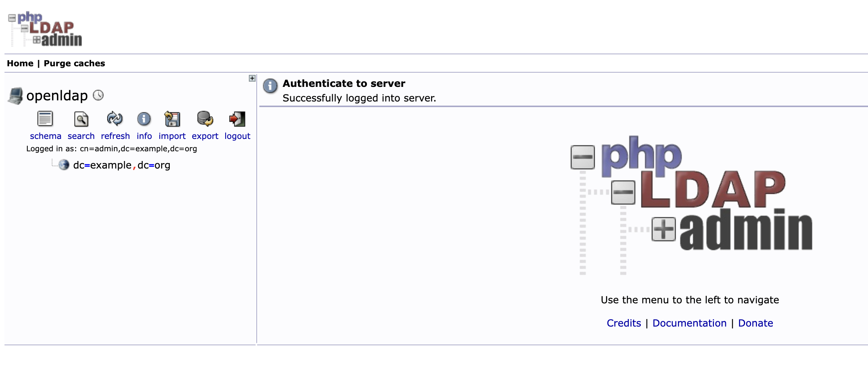Follow the search link
The image size is (868, 370).
(x=81, y=136)
